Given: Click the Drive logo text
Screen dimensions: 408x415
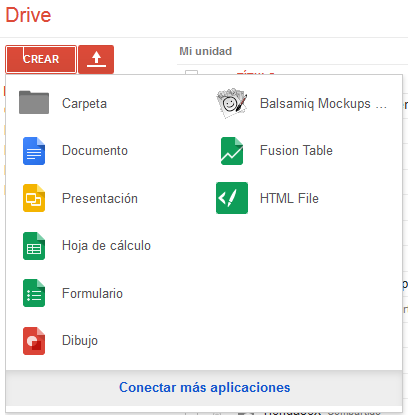Looking at the screenshot, I should pyautogui.click(x=28, y=15).
